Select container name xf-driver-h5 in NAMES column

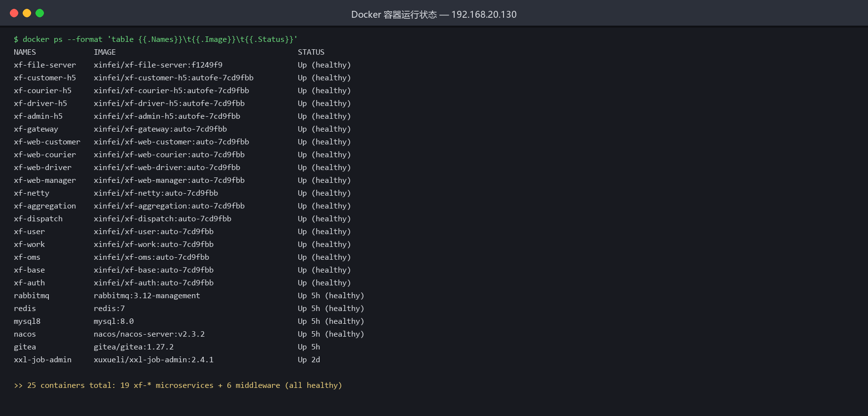(x=40, y=104)
